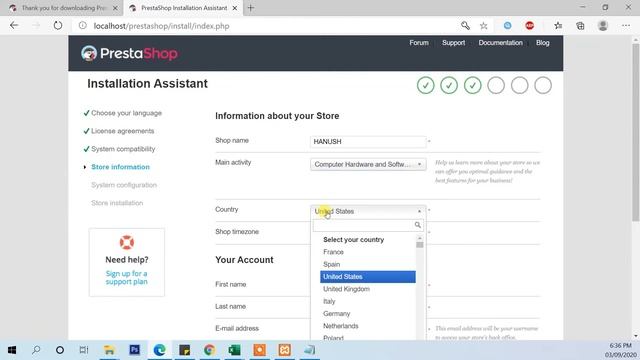This screenshot has width=640, height=360.
Task: Click the PrestaShop logo in header
Action: click(129, 53)
